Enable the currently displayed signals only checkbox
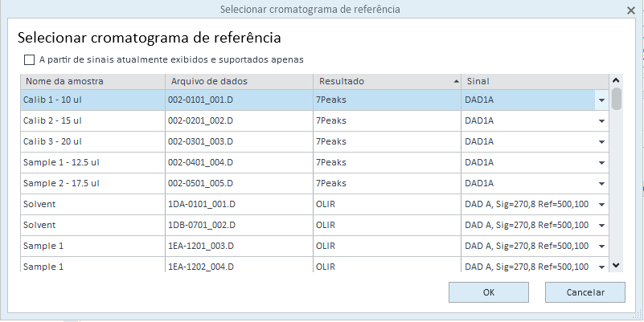 click(x=29, y=60)
